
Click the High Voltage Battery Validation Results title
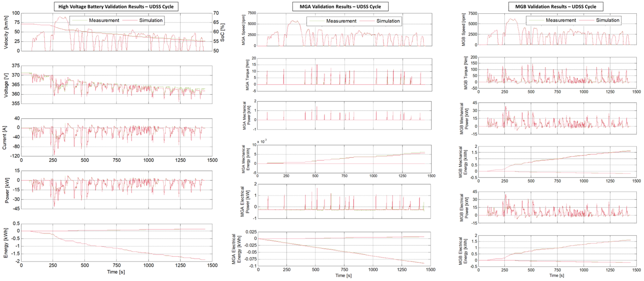click(116, 7)
